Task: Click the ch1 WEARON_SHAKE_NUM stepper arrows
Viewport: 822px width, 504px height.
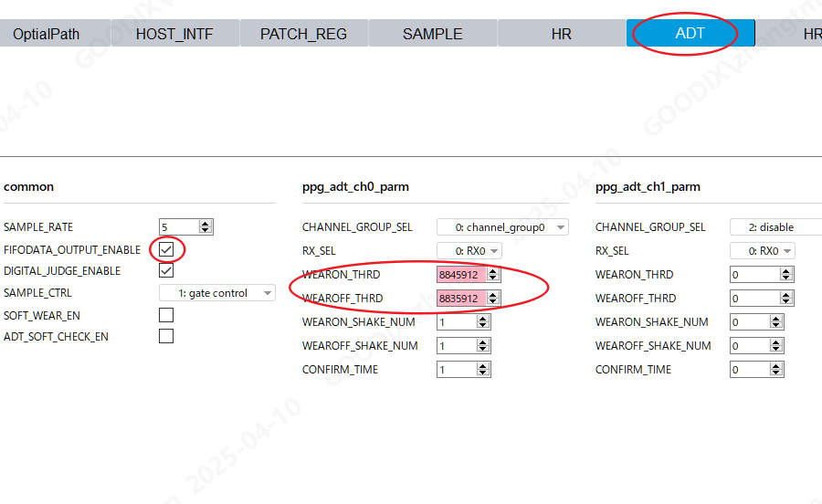Action: coord(776,322)
